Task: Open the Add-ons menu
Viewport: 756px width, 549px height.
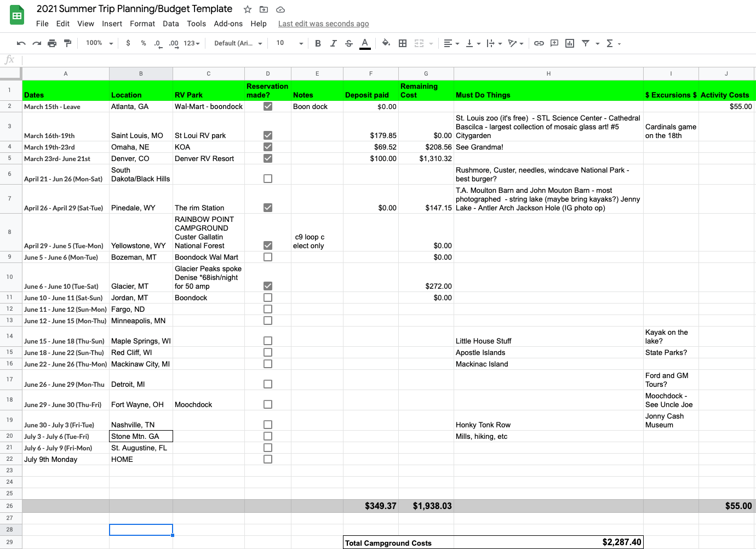Action: click(x=228, y=24)
